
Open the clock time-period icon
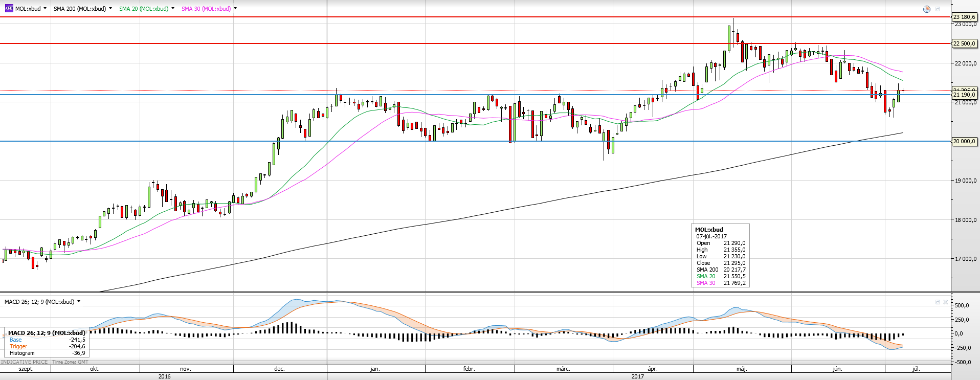click(927, 9)
